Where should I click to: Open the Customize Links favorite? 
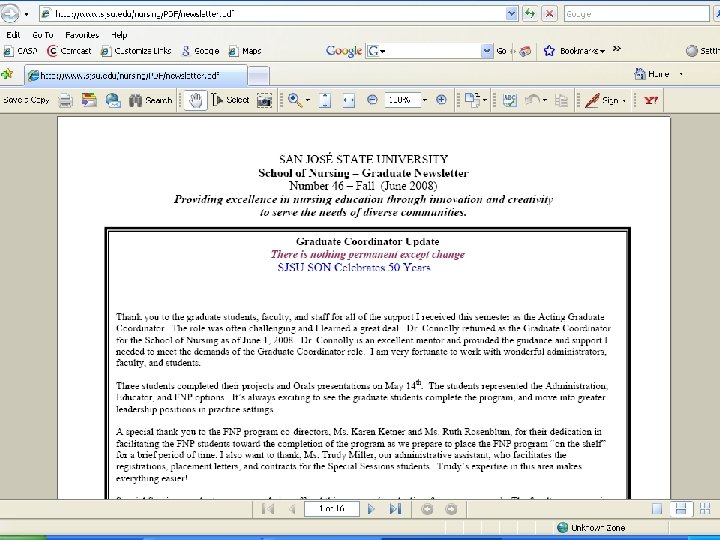[136, 51]
